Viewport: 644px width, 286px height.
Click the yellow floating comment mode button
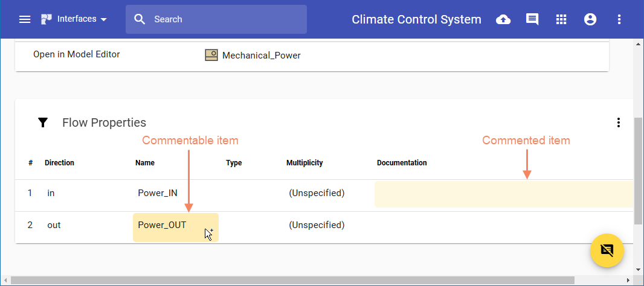tap(607, 250)
